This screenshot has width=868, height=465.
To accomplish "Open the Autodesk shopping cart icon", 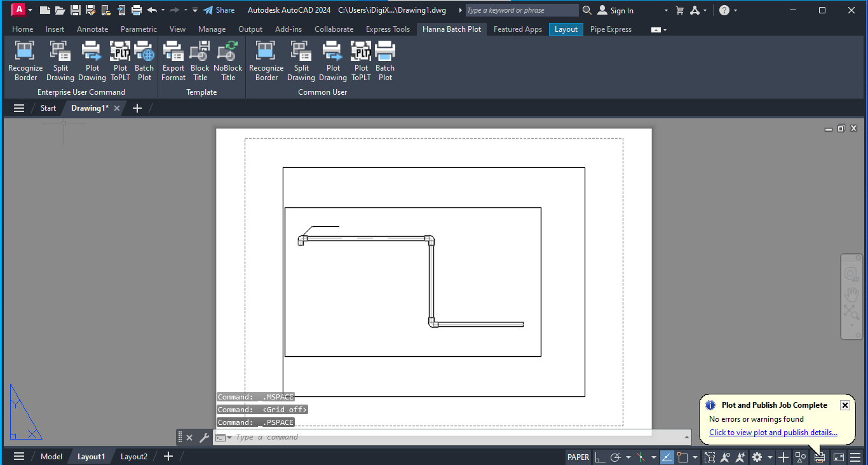I will [x=680, y=10].
